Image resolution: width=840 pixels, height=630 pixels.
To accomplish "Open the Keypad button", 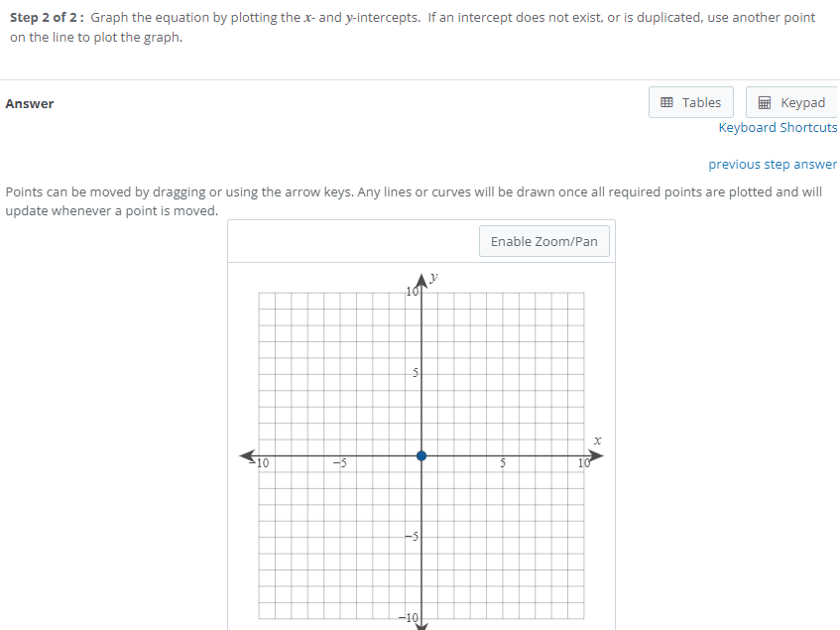I will click(x=791, y=102).
